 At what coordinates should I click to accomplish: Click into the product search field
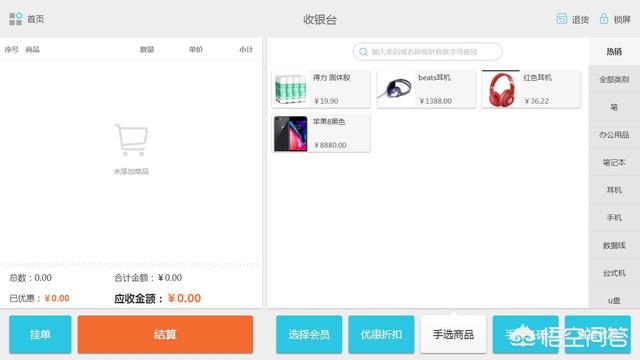(x=427, y=52)
